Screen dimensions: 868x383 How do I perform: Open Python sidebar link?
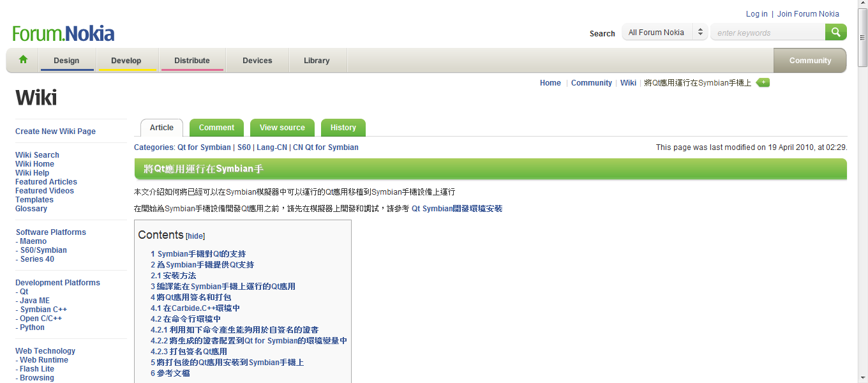[x=32, y=327]
